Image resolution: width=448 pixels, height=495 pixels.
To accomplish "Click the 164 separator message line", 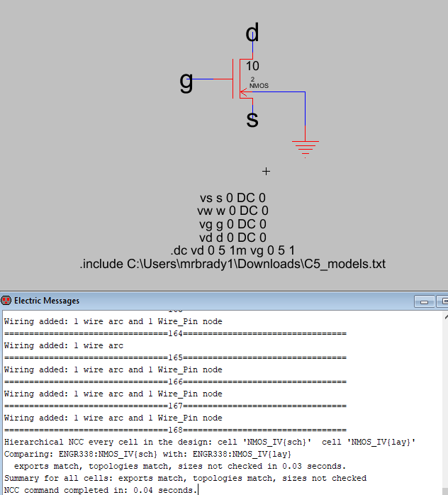I will coord(175,334).
